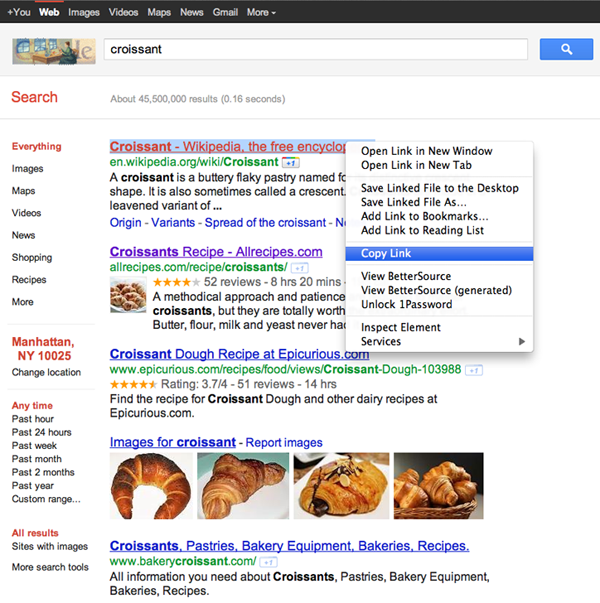This screenshot has height=603, width=600.
Task: Expand the Services submenu arrow
Action: (522, 341)
